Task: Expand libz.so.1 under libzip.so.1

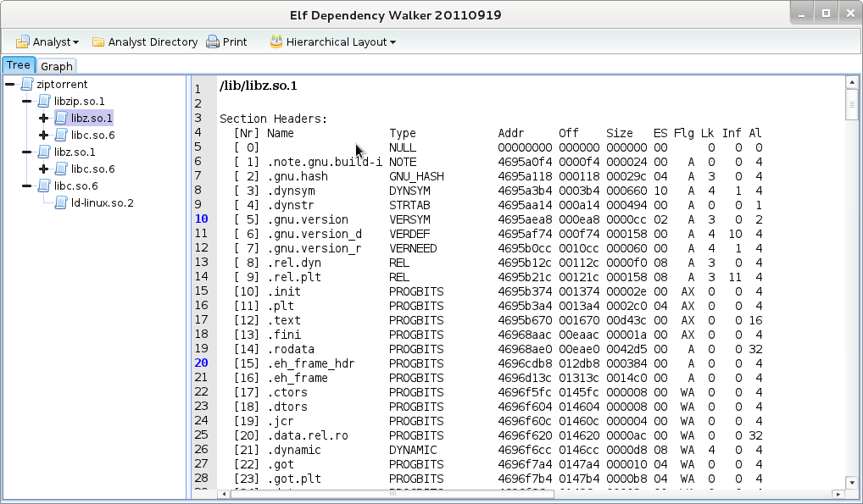Action: pos(44,119)
